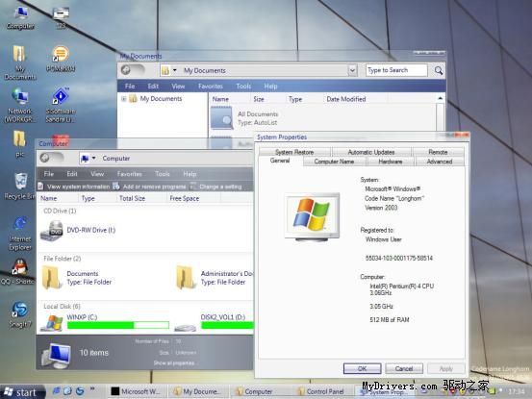The height and width of the screenshot is (399, 532).
Task: Click the Add or remove programs icon
Action: (116, 187)
